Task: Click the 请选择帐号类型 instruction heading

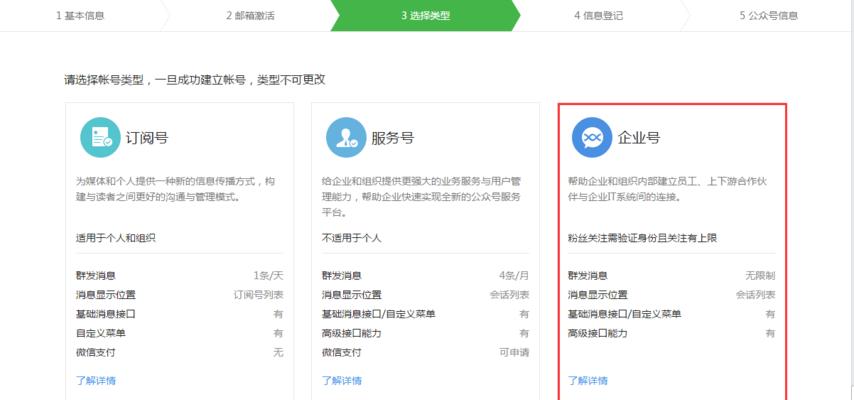Action: pyautogui.click(x=195, y=80)
